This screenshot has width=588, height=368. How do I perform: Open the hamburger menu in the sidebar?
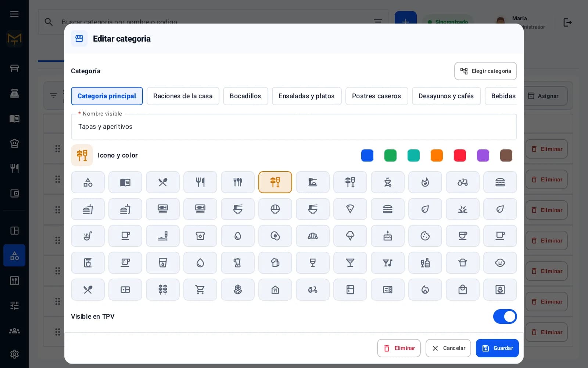tap(14, 14)
